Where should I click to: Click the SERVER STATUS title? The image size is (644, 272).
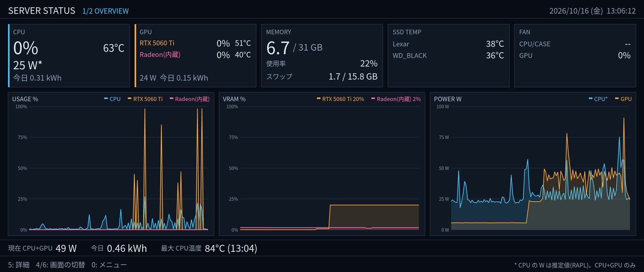click(x=41, y=11)
